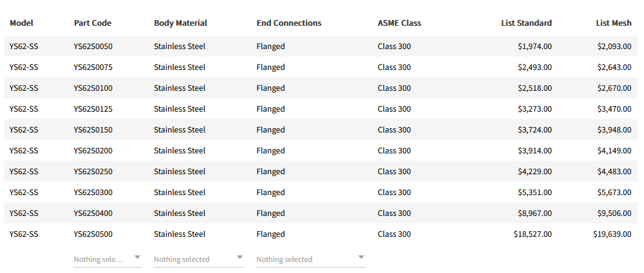The image size is (644, 273).
Task: Select the YS62S0300 part code cell
Action: pyautogui.click(x=93, y=193)
